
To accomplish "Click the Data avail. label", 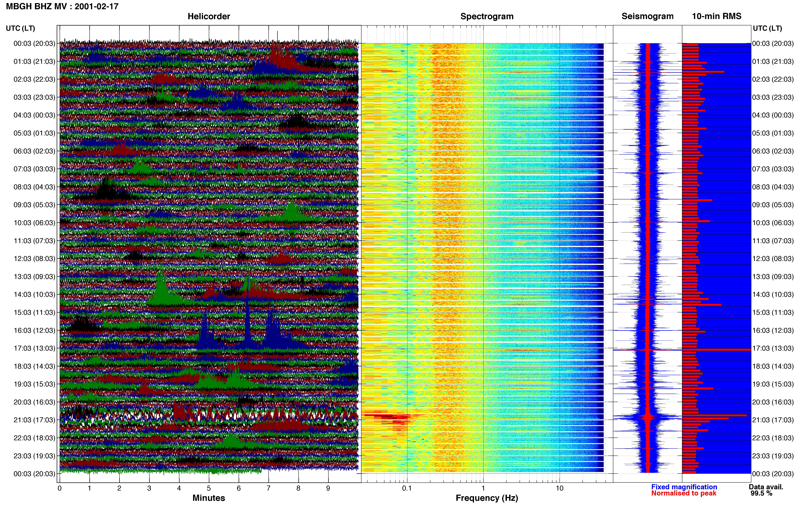I will 766,487.
